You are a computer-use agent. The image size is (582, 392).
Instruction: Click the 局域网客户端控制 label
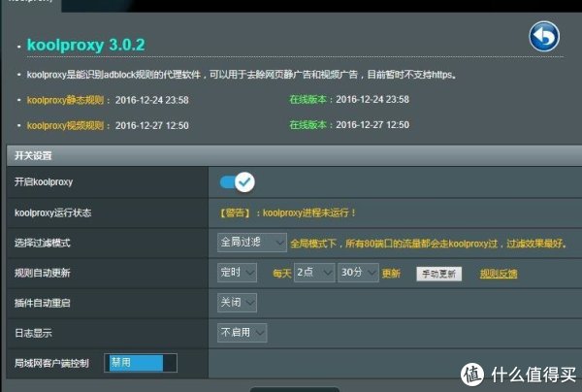pyautogui.click(x=51, y=363)
